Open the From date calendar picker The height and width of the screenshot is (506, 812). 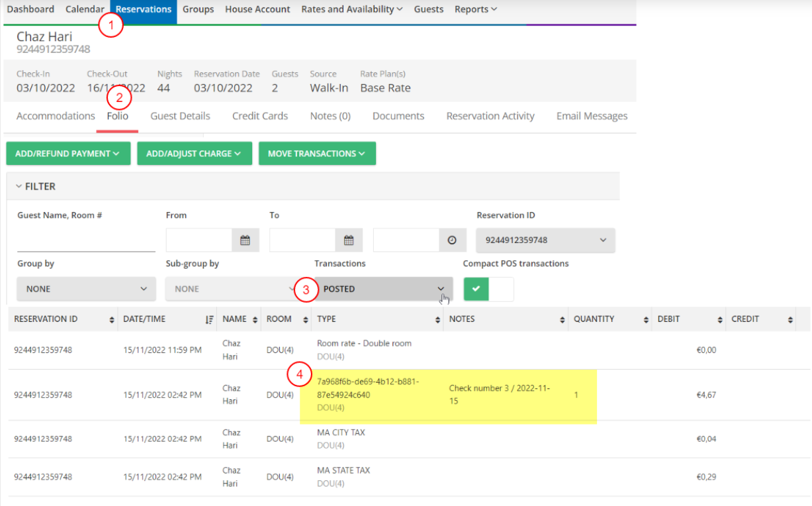(x=245, y=240)
